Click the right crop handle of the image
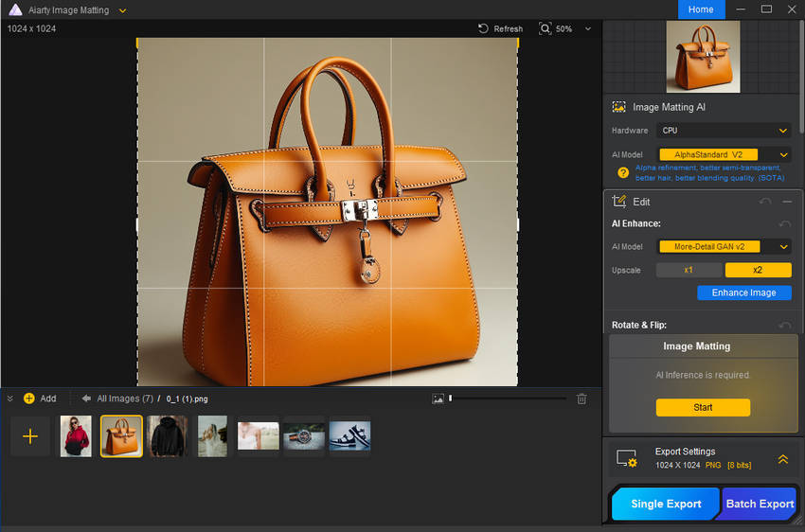805x532 pixels. [x=517, y=224]
